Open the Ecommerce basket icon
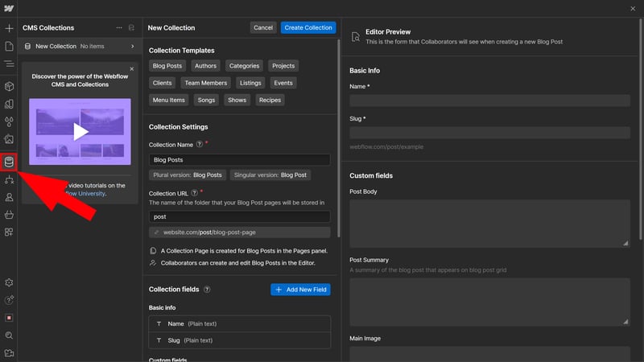The width and height of the screenshot is (644, 362). (x=9, y=215)
